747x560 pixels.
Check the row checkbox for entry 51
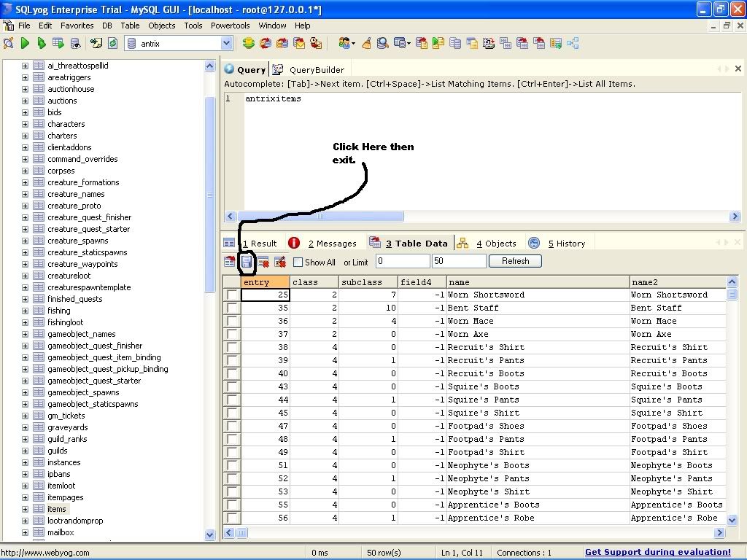tap(232, 465)
